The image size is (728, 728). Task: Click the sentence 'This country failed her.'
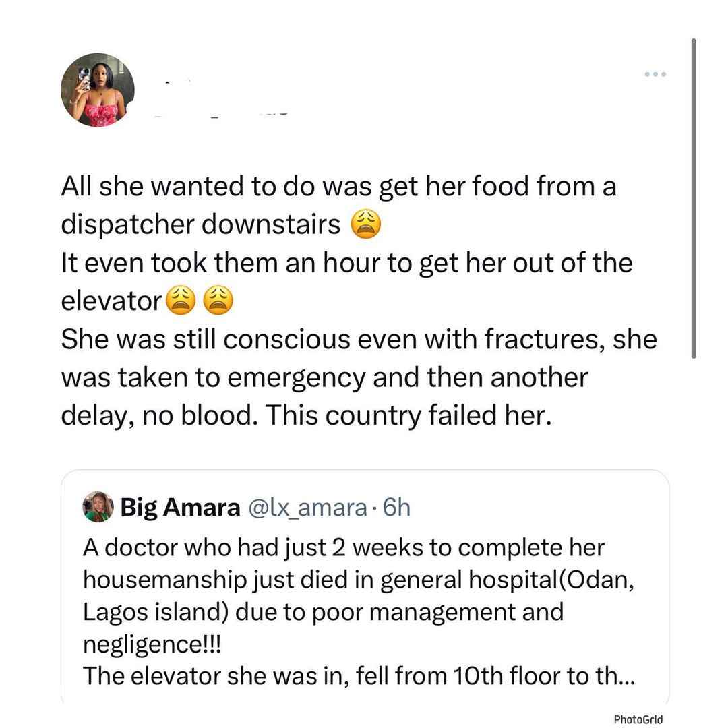tap(408, 415)
